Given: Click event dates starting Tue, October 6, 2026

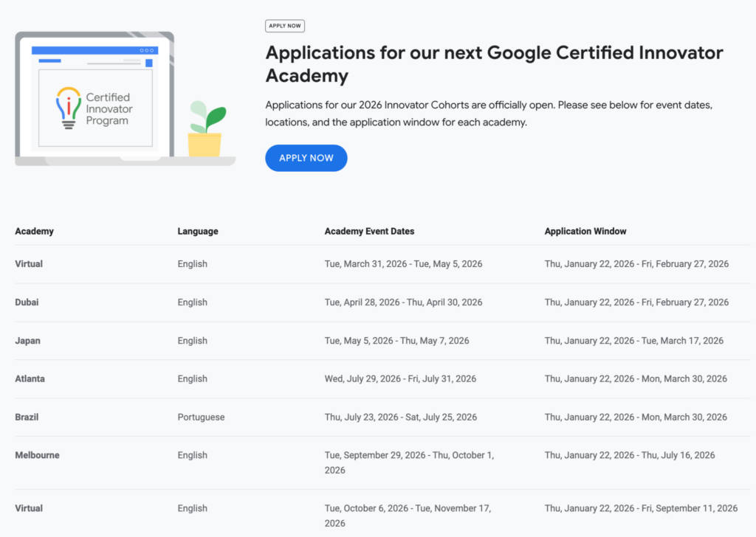Looking at the screenshot, I should coord(408,516).
